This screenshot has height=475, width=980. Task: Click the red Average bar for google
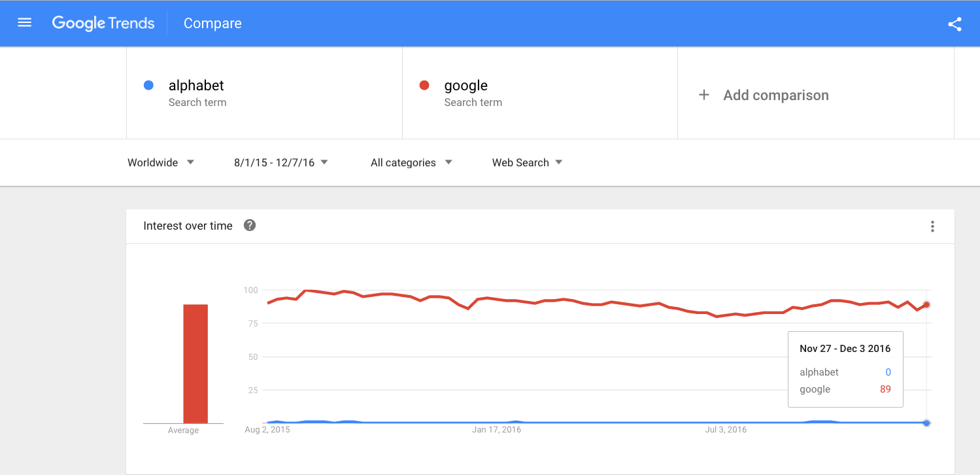point(195,364)
